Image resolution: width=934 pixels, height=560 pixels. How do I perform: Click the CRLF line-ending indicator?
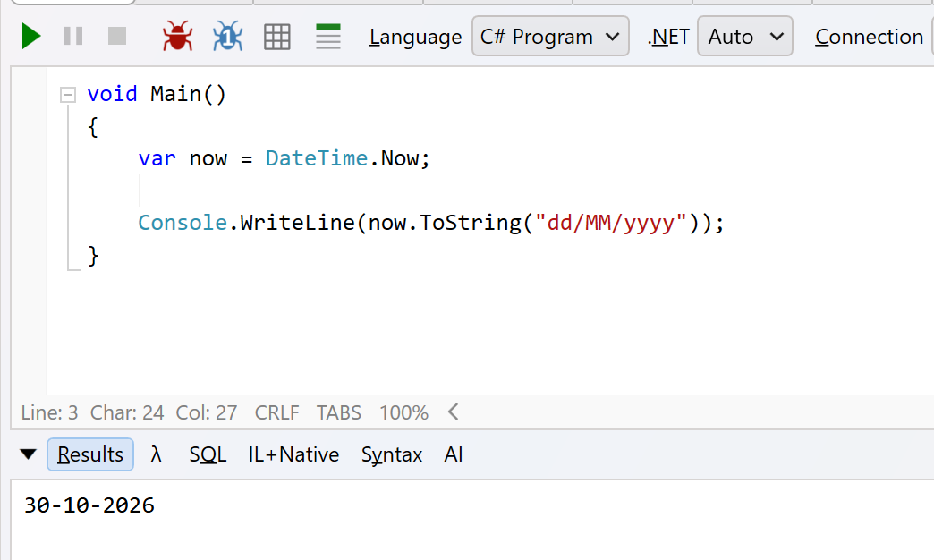(x=277, y=412)
